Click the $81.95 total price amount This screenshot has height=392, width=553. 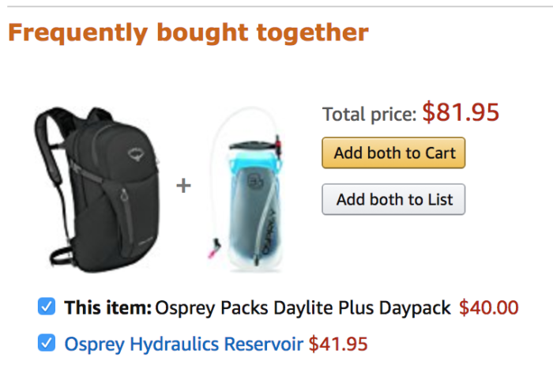click(x=461, y=113)
